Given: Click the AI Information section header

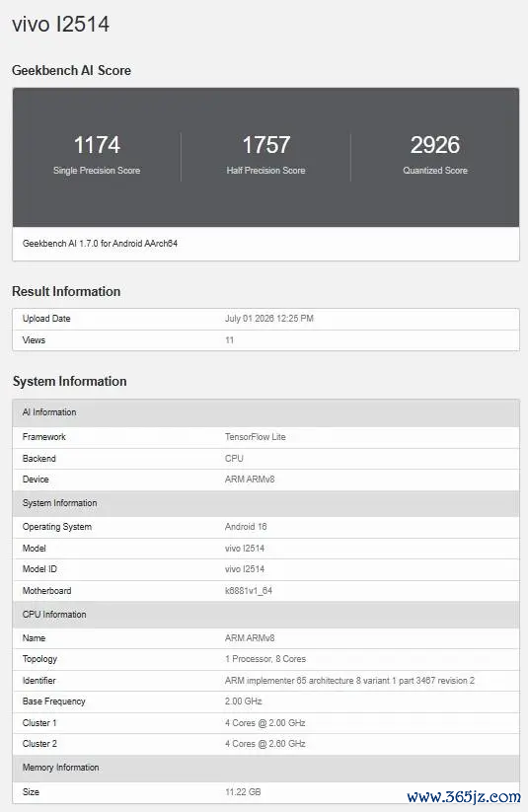Looking at the screenshot, I should pos(265,412).
